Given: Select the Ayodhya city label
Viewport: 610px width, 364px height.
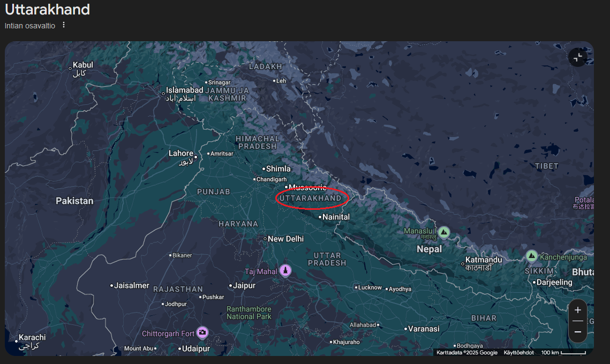Looking at the screenshot, I should pyautogui.click(x=400, y=289).
